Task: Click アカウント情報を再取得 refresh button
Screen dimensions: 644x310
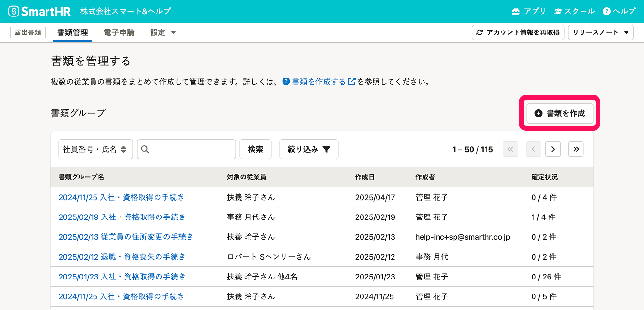Action: [x=518, y=32]
